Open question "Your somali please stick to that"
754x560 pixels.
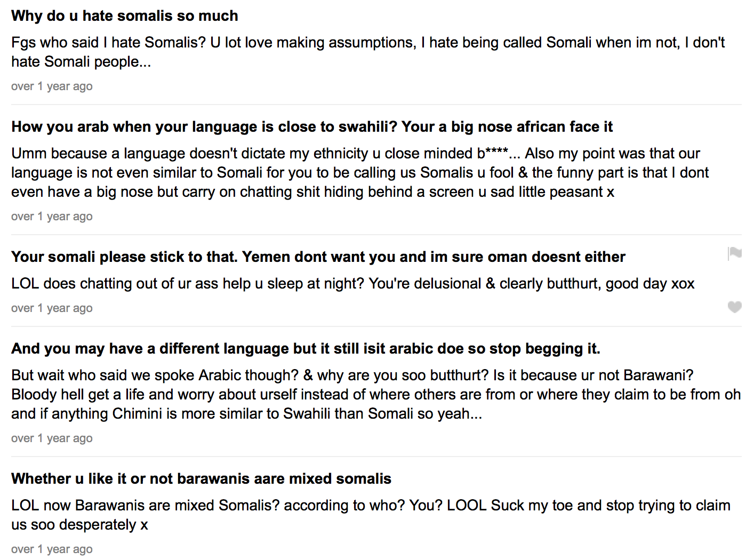point(318,257)
